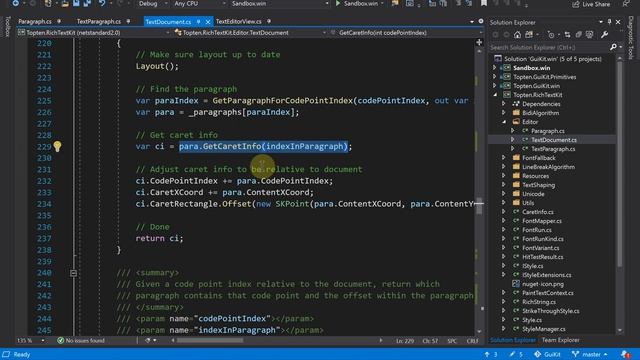This screenshot has height=360, width=640.
Task: Click the pending changes pencil indicator in status bar
Action: (516, 354)
